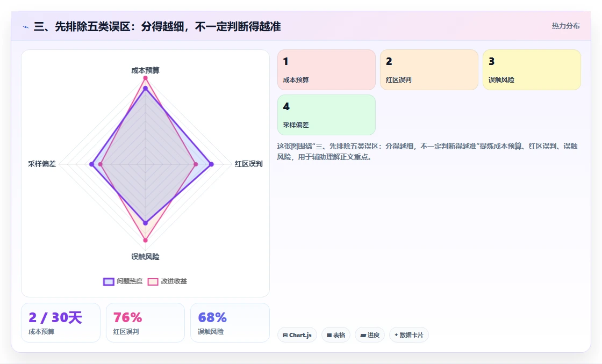The image size is (602, 364).
Task: Click the Chart.js tag chip
Action: click(x=297, y=335)
